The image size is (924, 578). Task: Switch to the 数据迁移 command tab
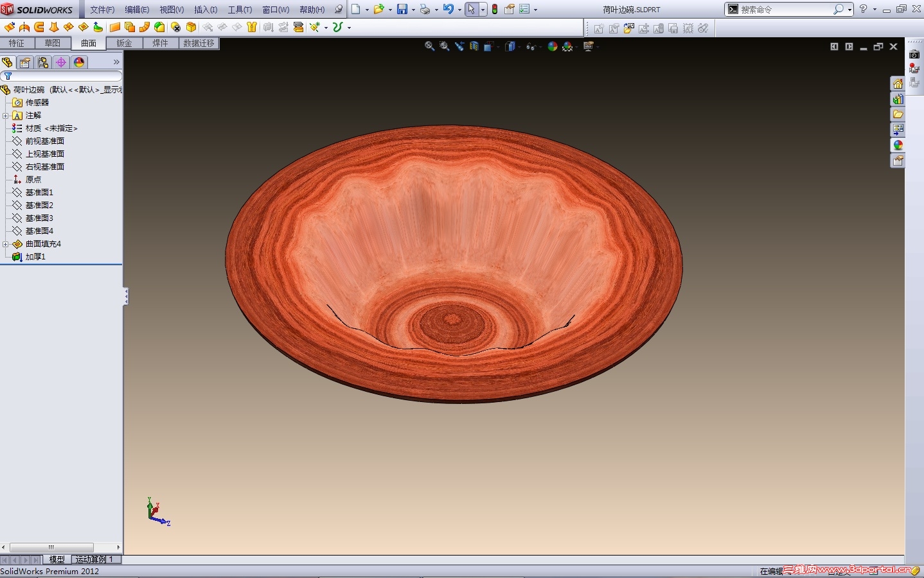199,43
